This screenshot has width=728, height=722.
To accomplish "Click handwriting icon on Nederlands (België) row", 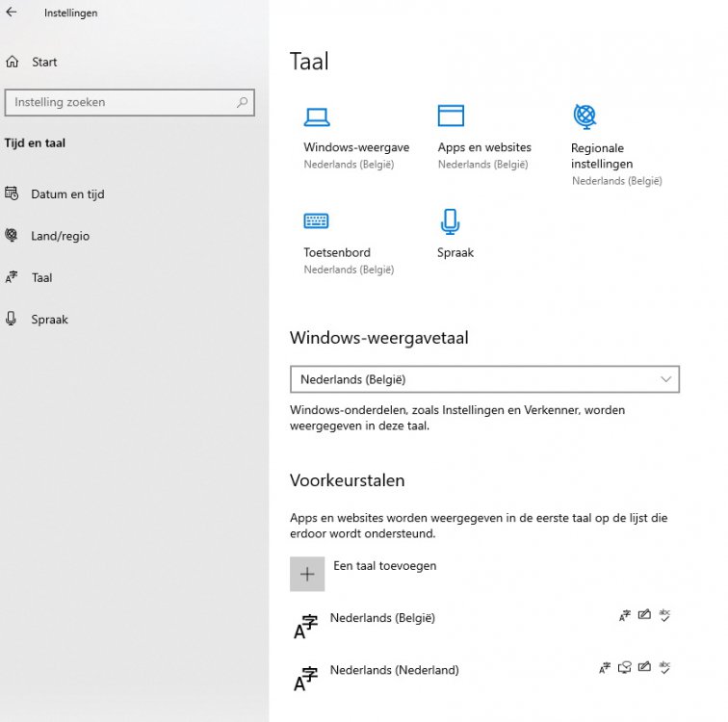I will [644, 615].
